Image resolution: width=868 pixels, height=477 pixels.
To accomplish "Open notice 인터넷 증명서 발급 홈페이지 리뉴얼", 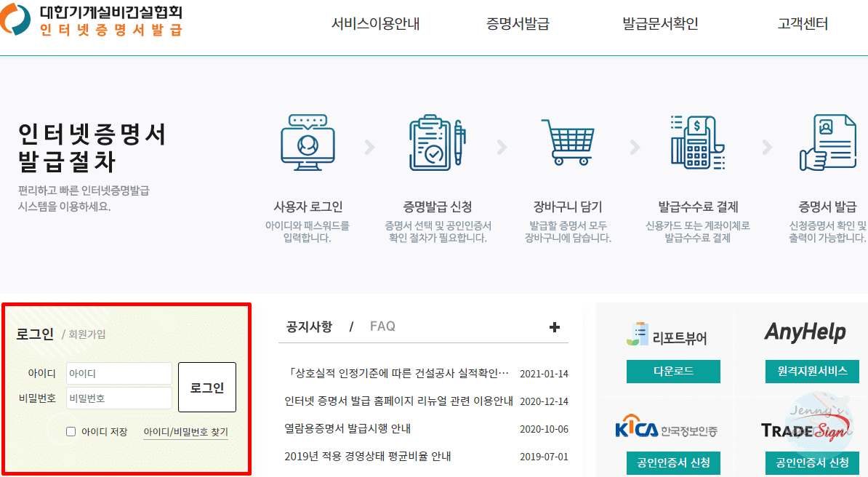I will pos(398,401).
